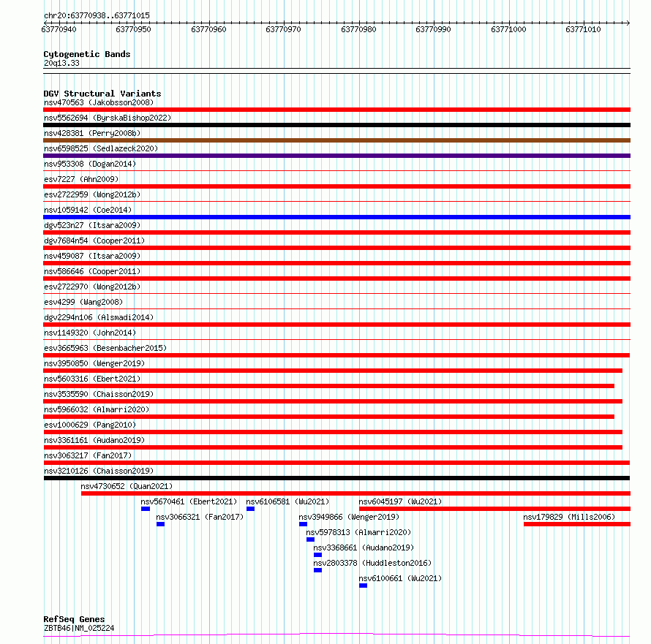Viewport: 651px width, 644px height.
Task: Select dgv523n27 (Itsara2009) label
Action: [x=92, y=225]
